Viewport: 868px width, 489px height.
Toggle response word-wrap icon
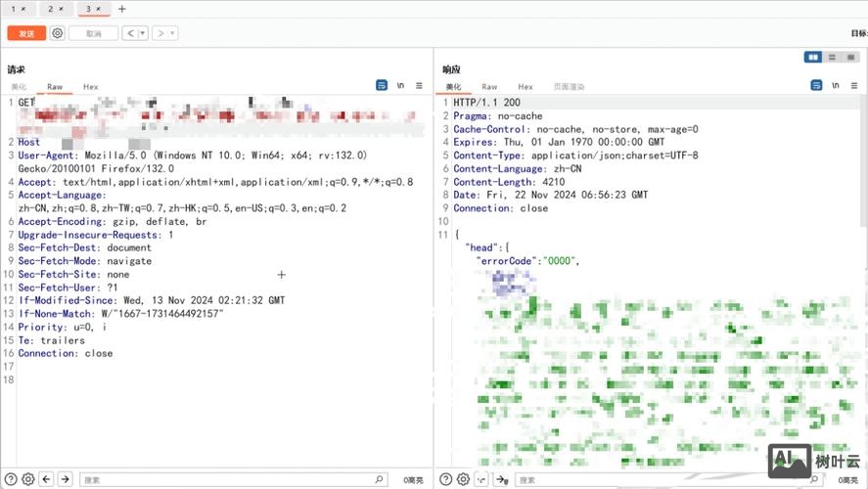(816, 85)
